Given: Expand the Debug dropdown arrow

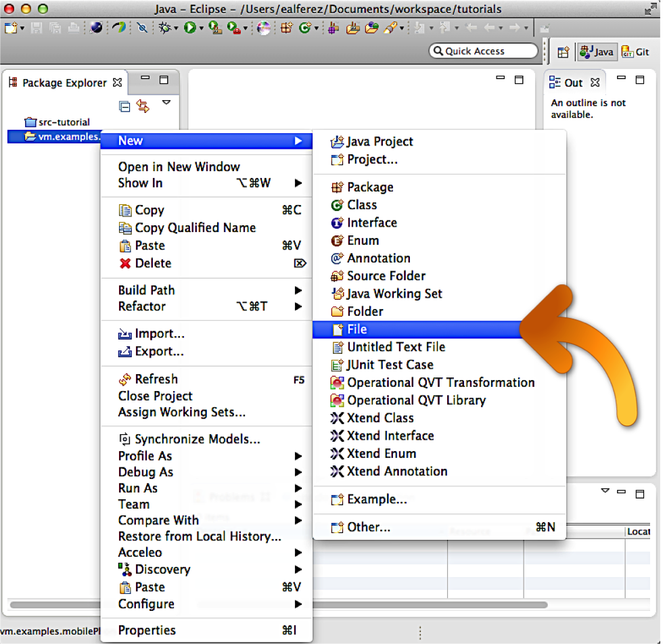Looking at the screenshot, I should pos(176,28).
